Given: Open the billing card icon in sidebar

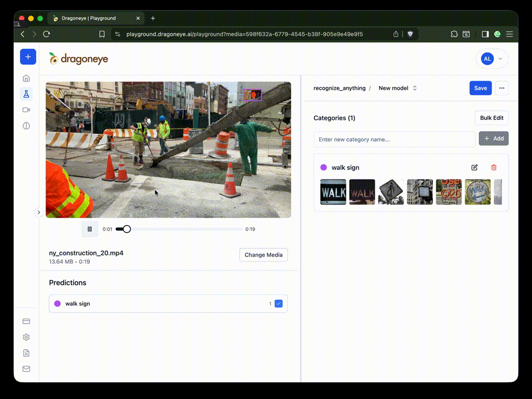Looking at the screenshot, I should [26, 321].
